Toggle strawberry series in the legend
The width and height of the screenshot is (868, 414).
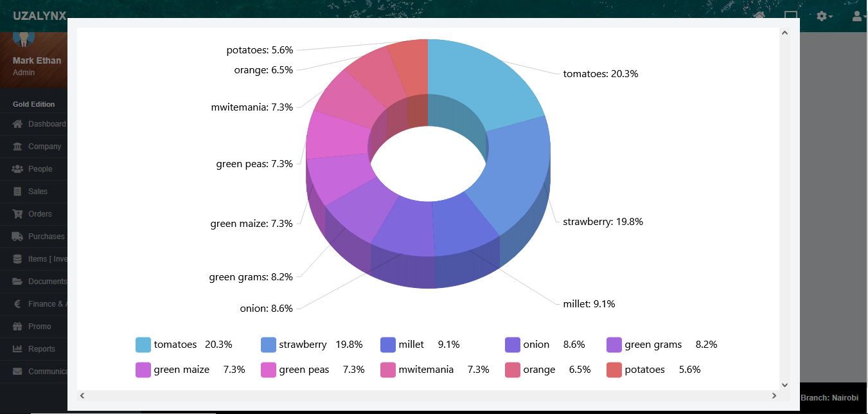tap(303, 345)
